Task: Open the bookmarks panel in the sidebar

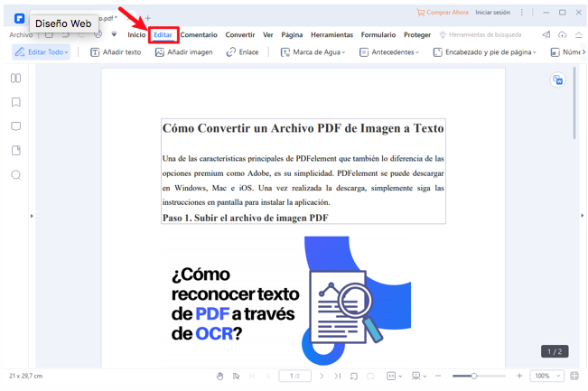Action: [15, 102]
